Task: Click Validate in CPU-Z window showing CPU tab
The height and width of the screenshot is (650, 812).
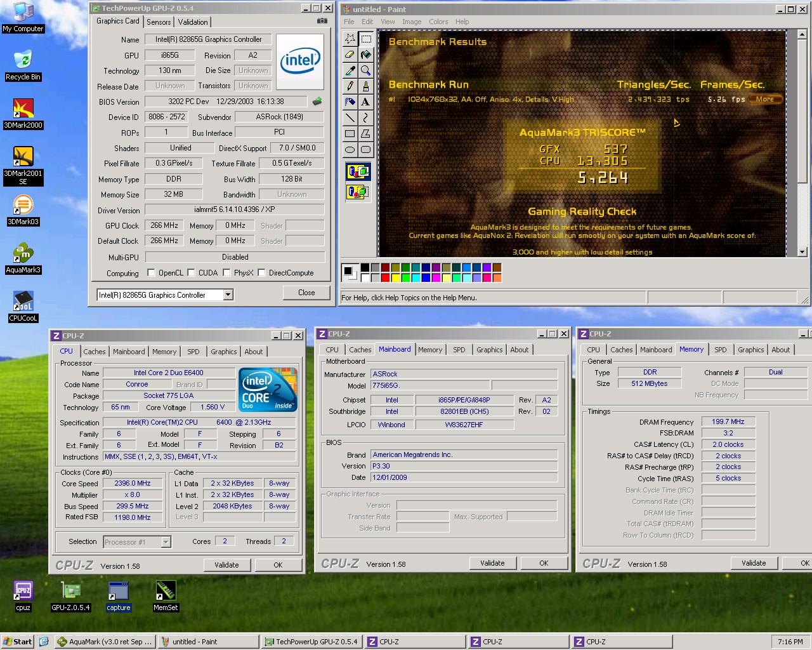Action: [x=226, y=565]
